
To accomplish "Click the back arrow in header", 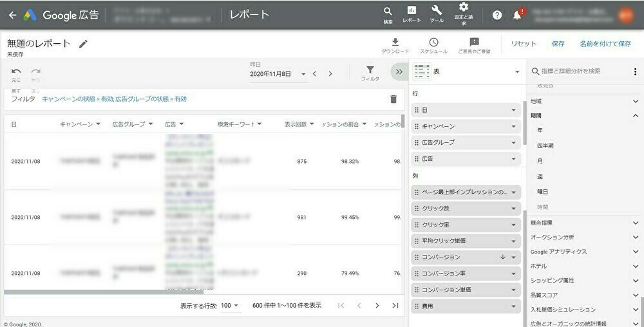I will (13, 15).
